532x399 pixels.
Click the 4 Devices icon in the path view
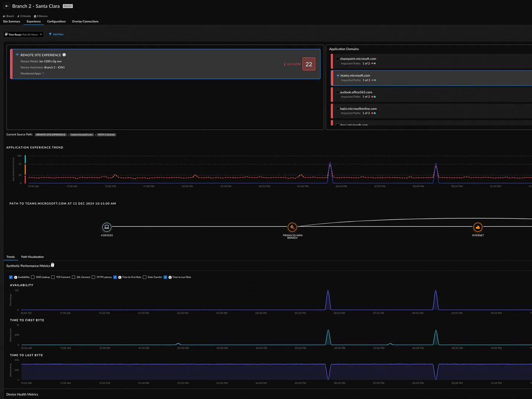coord(107,227)
